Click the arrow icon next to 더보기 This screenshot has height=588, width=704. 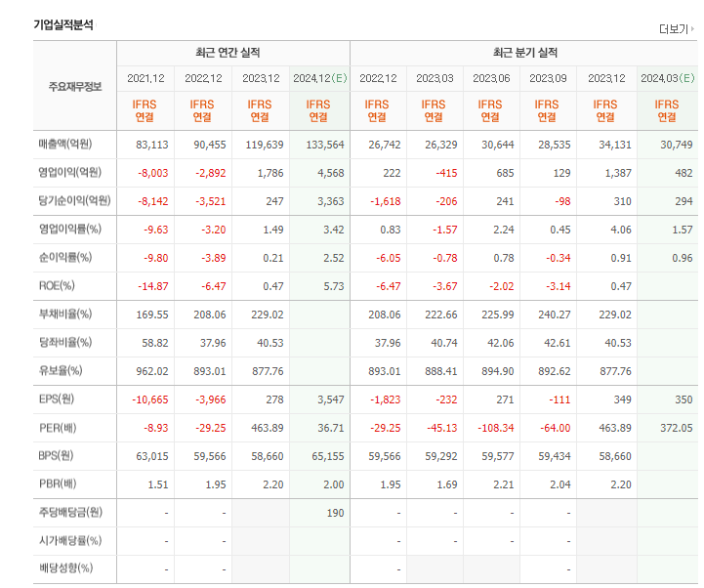pos(693,28)
